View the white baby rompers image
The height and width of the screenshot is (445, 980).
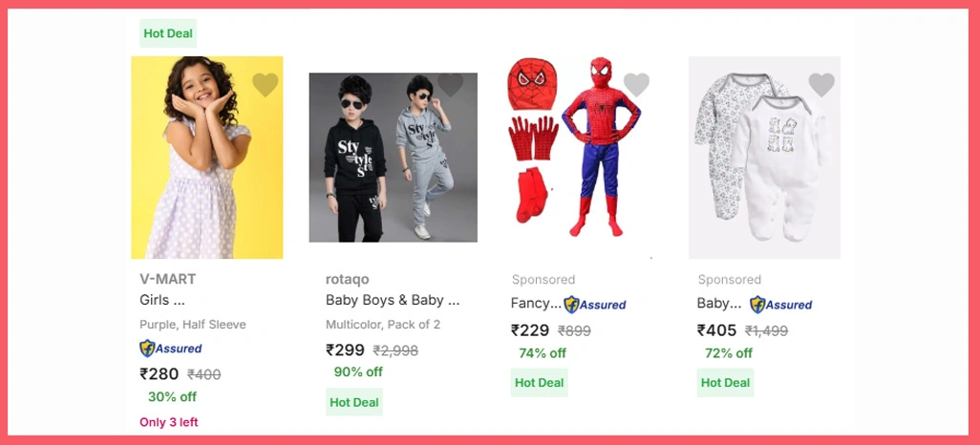click(764, 158)
